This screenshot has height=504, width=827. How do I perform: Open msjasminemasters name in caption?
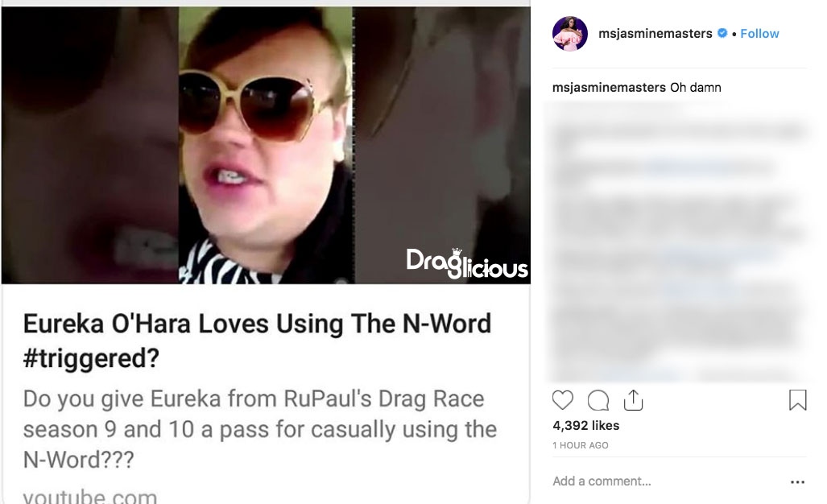pyautogui.click(x=609, y=88)
